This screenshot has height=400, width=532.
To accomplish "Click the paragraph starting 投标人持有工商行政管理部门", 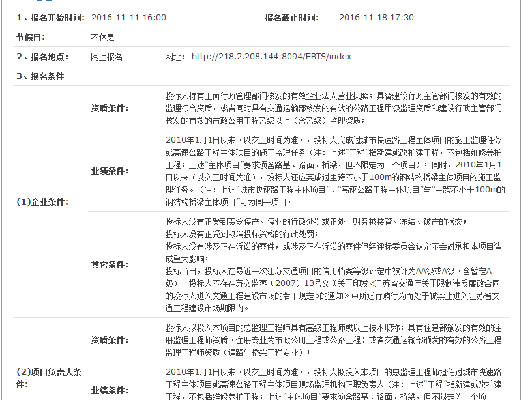I will (x=332, y=108).
